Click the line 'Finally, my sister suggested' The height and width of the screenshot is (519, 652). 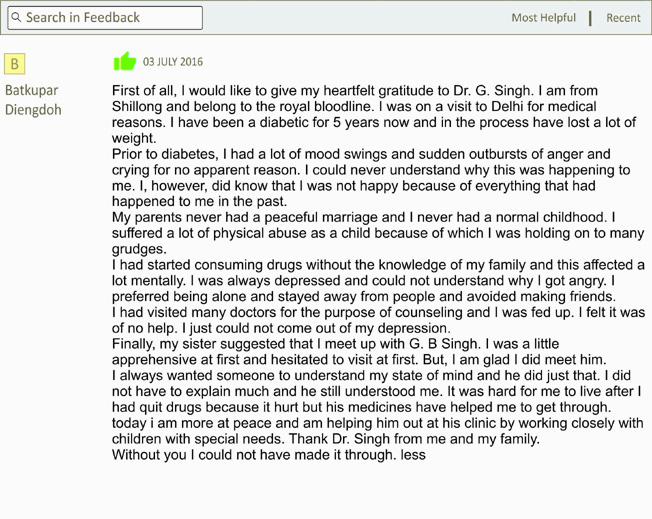(335, 344)
